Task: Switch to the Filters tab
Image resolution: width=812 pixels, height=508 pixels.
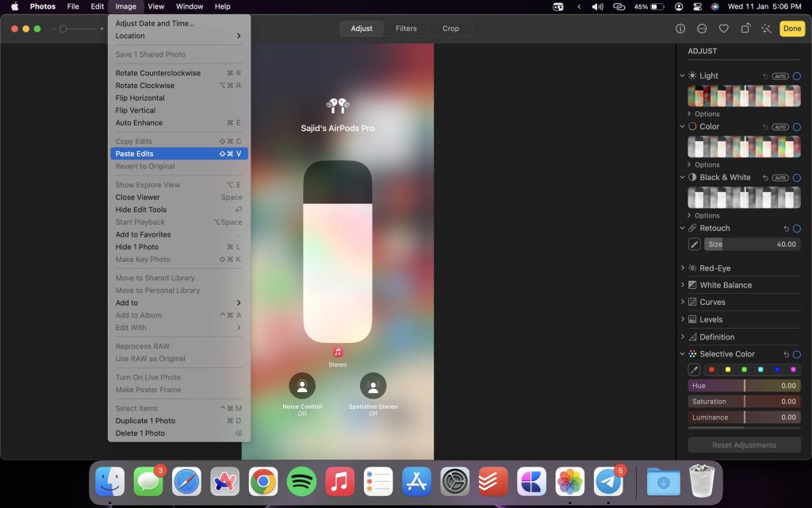Action: 406,28
